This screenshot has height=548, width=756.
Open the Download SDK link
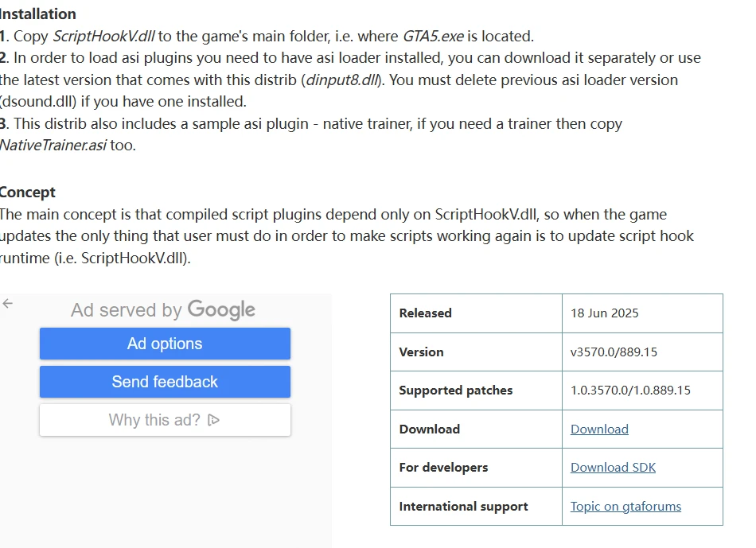pos(613,467)
